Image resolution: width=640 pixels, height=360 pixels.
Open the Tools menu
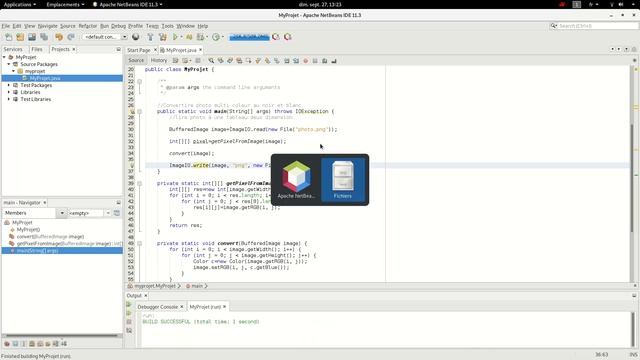click(167, 26)
